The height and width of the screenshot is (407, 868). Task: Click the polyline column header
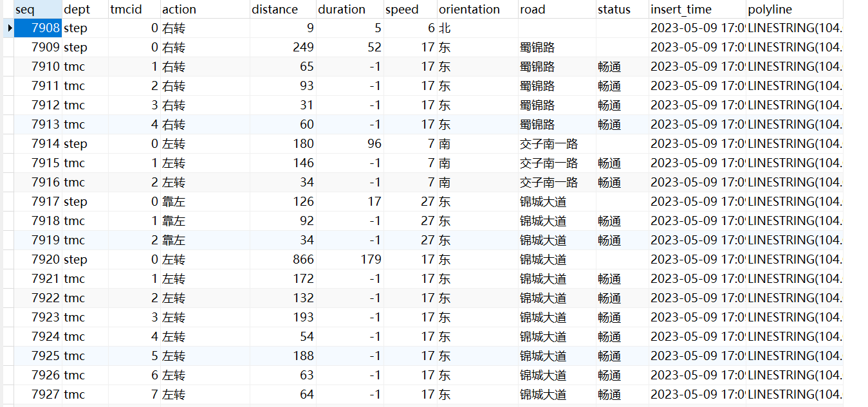(795, 9)
